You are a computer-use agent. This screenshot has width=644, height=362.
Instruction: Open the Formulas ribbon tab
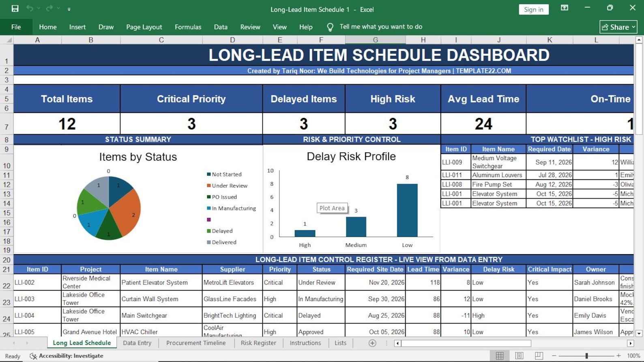(188, 27)
